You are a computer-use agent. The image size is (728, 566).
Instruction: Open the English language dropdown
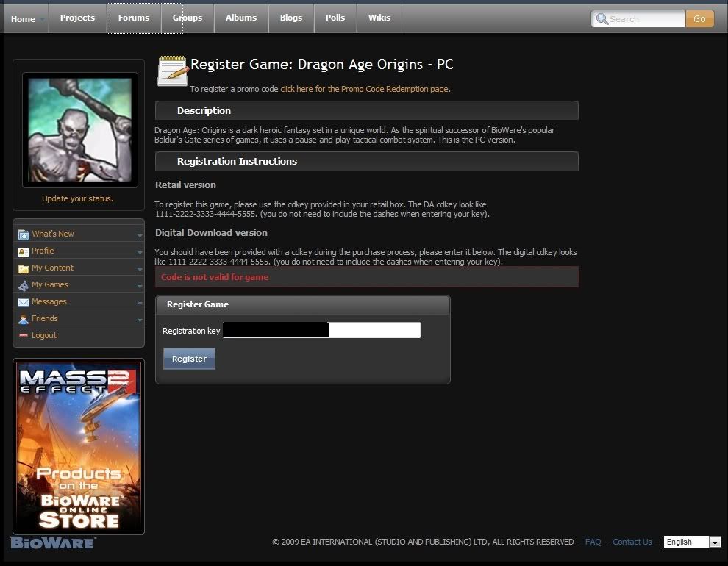tap(714, 542)
